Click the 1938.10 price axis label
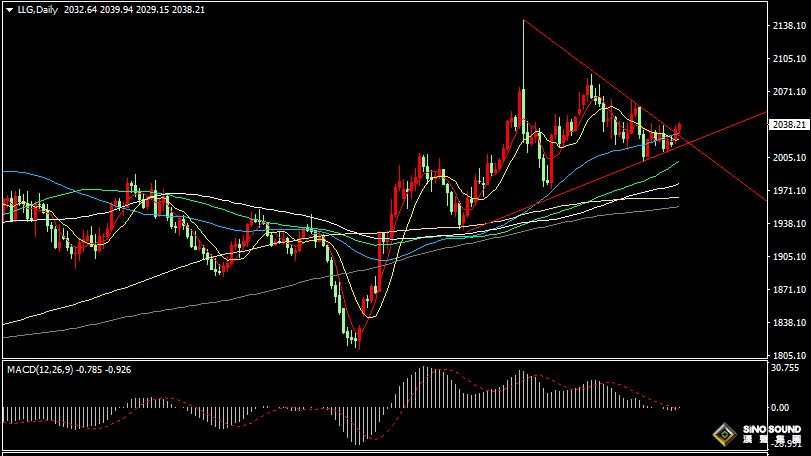Viewport: 811px width, 456px height. click(x=788, y=224)
